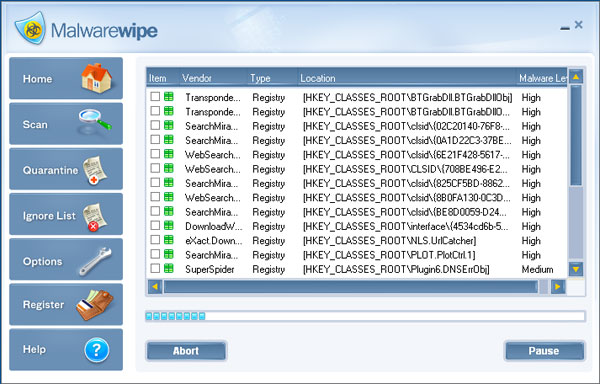The width and height of the screenshot is (600, 384).
Task: Open the Register section
Action: (66, 304)
